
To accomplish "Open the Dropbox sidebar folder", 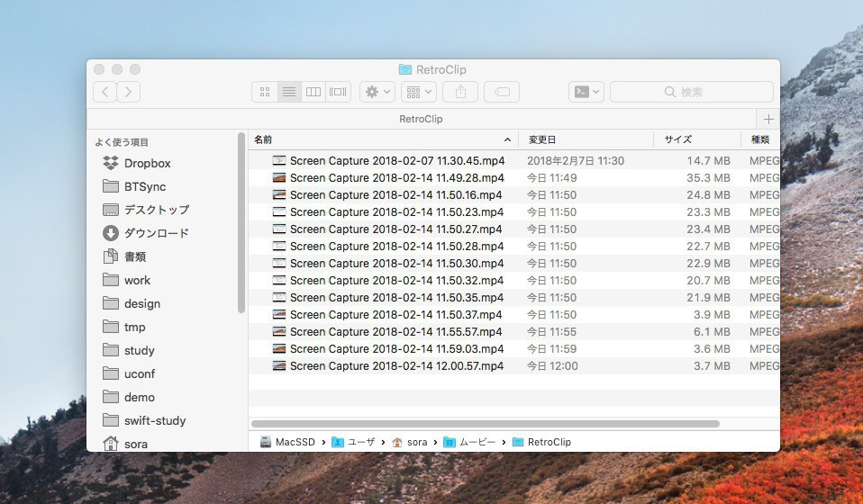I will (x=147, y=163).
